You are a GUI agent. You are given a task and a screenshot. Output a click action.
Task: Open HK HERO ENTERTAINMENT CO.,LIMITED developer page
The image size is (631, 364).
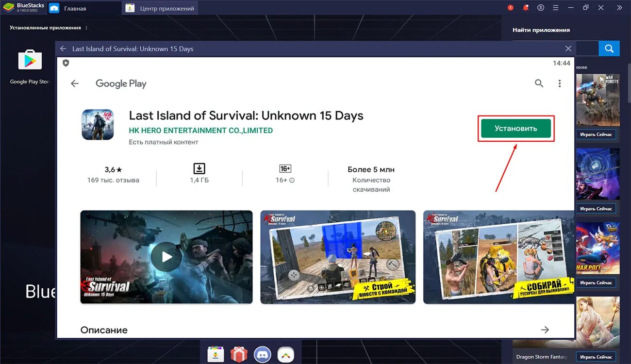(201, 131)
